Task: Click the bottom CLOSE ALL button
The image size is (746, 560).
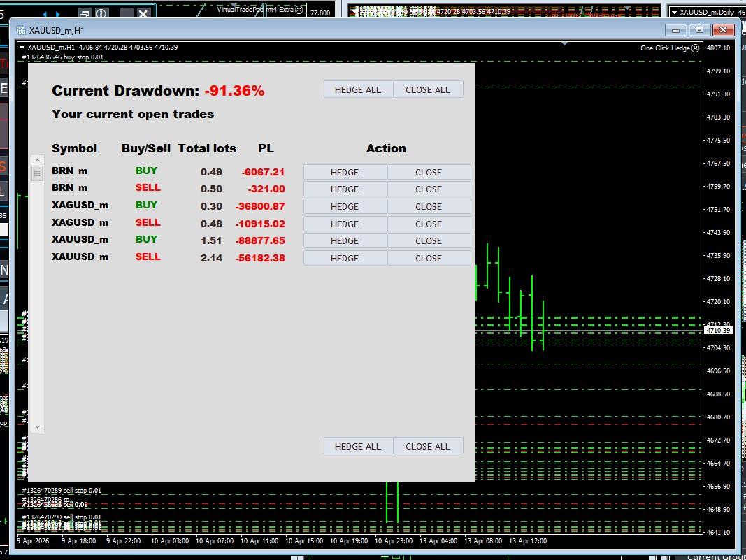Action: [x=428, y=446]
